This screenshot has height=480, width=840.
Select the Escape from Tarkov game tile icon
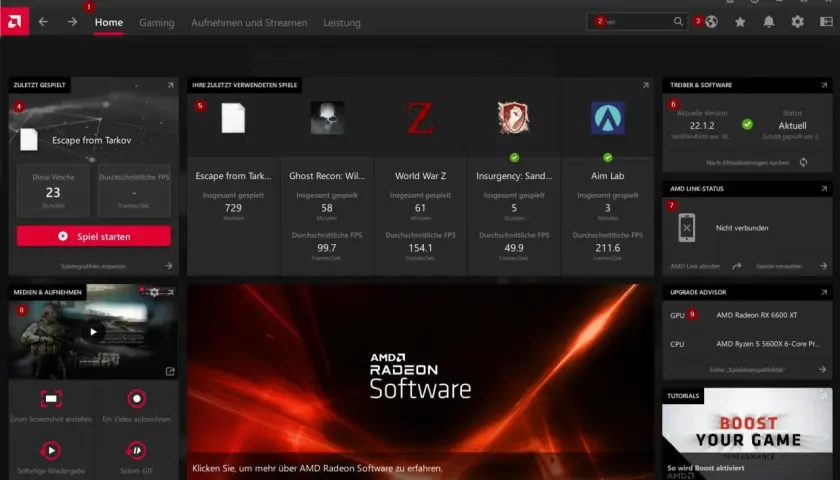(x=233, y=118)
